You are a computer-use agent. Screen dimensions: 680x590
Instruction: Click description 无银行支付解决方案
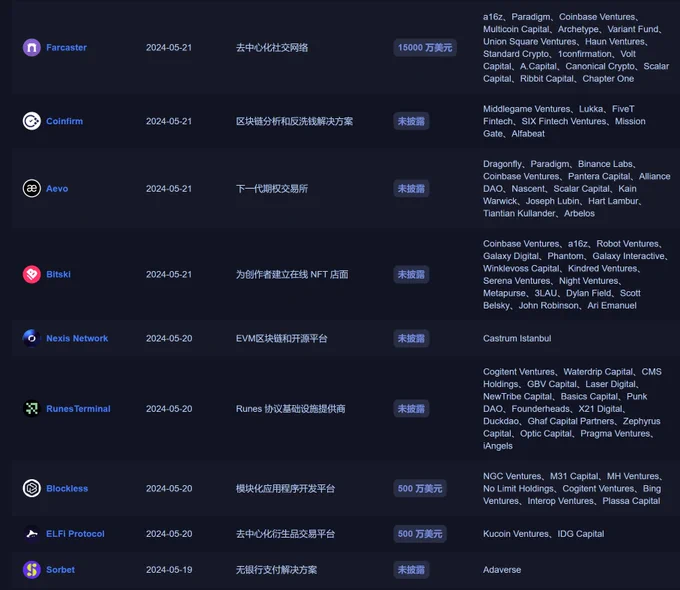point(276,570)
